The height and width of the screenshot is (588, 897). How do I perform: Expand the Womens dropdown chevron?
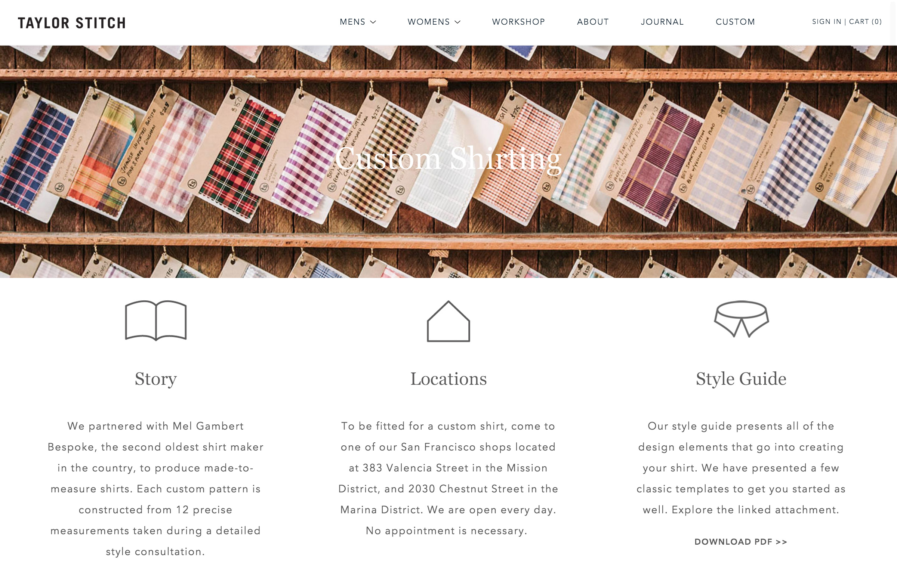coord(457,22)
